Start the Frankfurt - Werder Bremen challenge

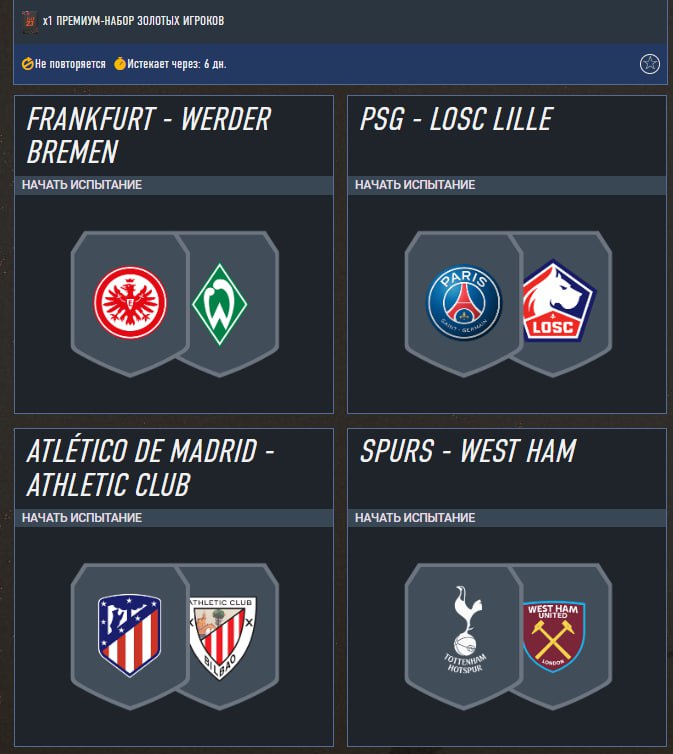tap(82, 185)
